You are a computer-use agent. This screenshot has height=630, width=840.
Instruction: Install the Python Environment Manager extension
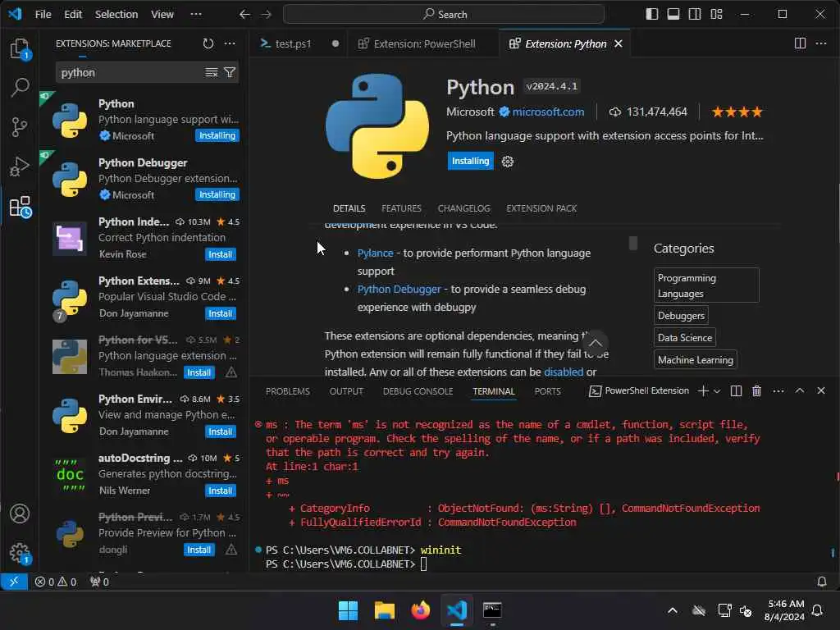[220, 431]
